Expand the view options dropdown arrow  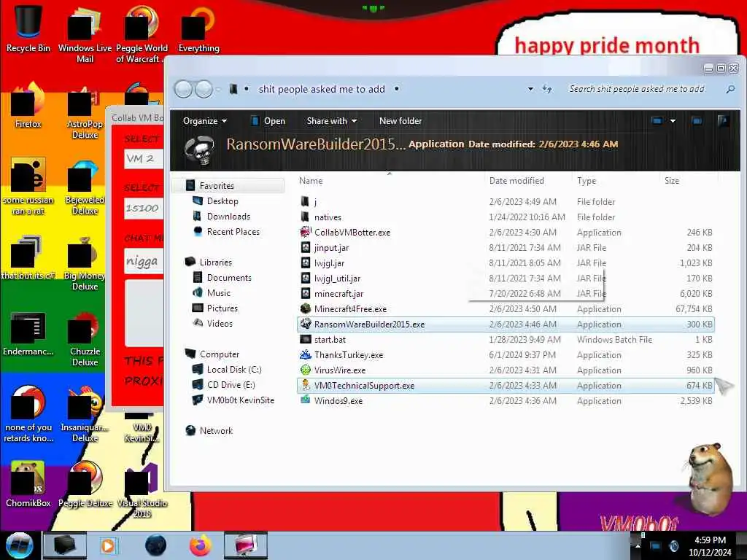[673, 121]
